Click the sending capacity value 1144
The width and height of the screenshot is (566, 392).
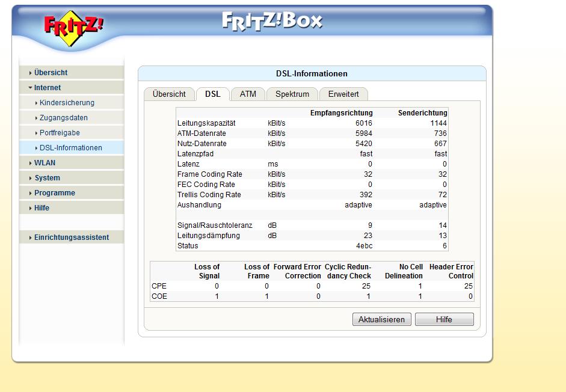pos(438,123)
